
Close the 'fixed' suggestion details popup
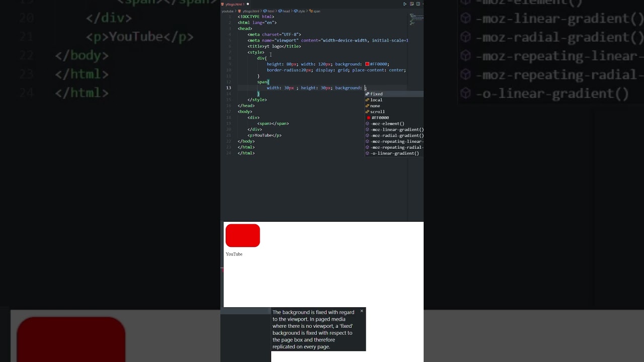pyautogui.click(x=362, y=311)
